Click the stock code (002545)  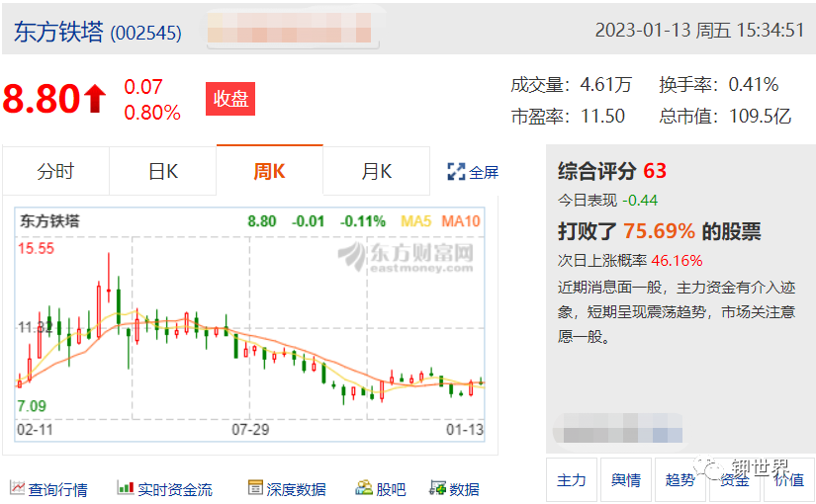coord(145,33)
